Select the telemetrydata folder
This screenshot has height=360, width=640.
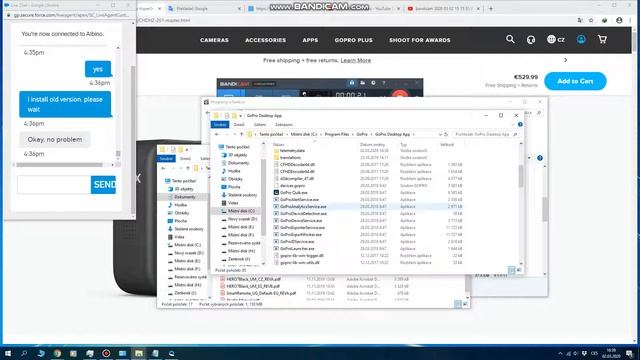292,151
